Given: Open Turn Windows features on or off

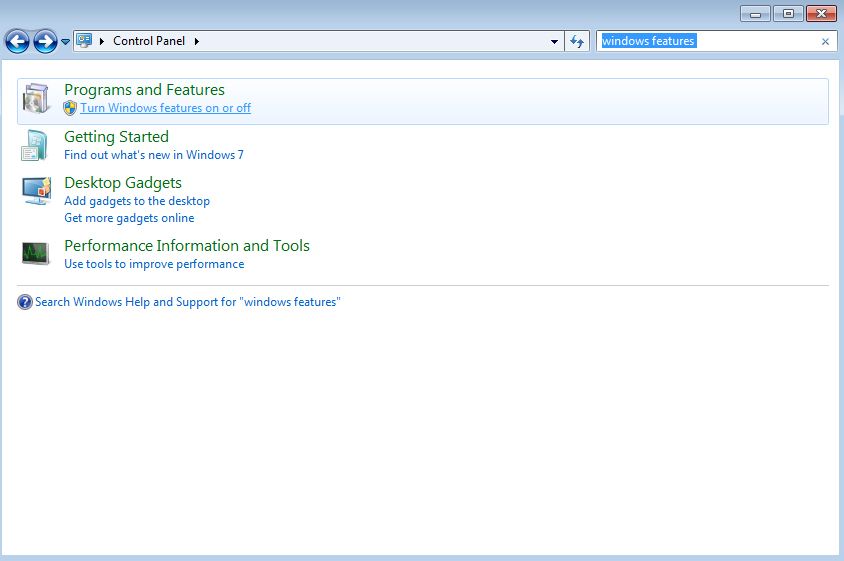Looking at the screenshot, I should coord(165,108).
